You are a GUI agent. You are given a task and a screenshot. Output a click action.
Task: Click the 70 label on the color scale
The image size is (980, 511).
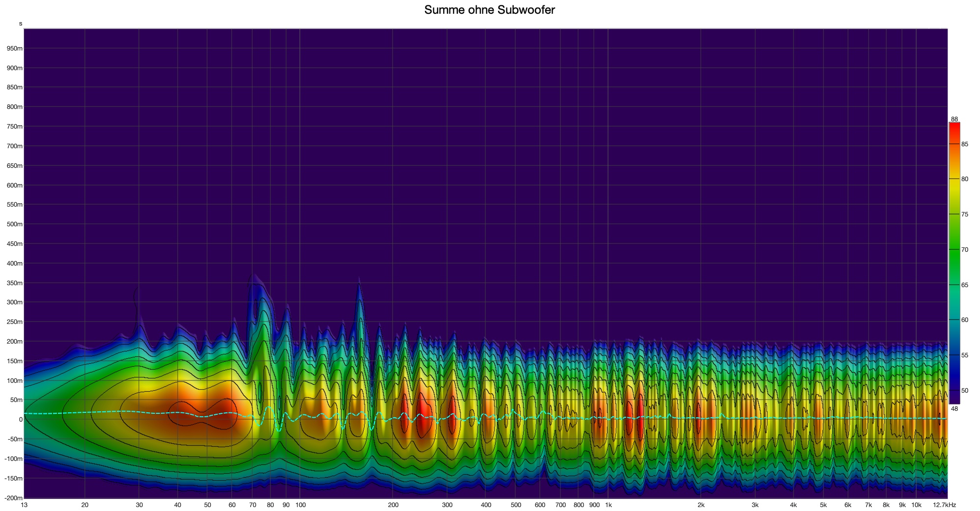coord(964,250)
